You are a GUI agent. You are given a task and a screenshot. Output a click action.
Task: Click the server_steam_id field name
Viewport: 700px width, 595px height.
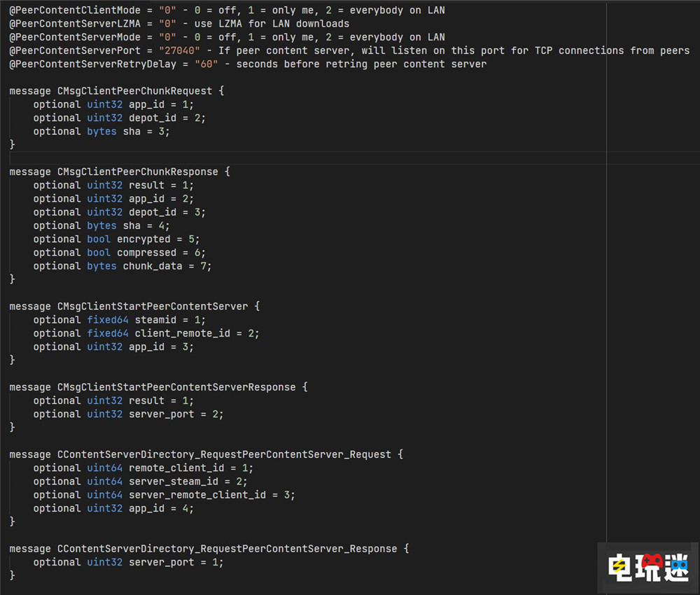point(173,482)
